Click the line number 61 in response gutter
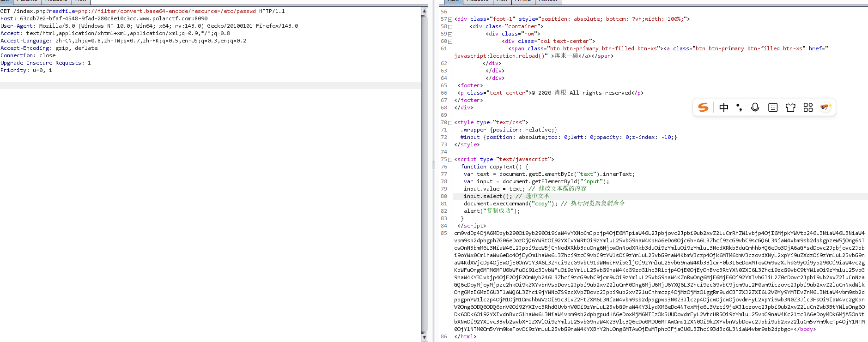868x342 pixels. pyautogui.click(x=444, y=48)
